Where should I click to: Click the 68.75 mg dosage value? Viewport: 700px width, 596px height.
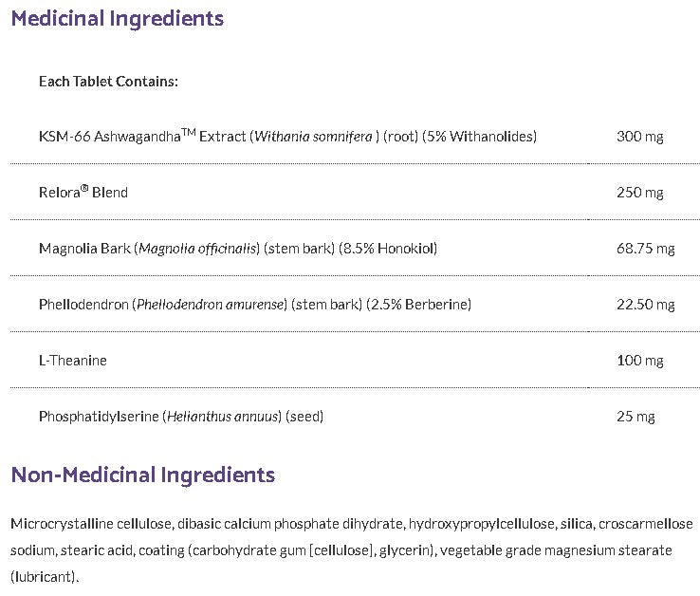[x=645, y=249]
